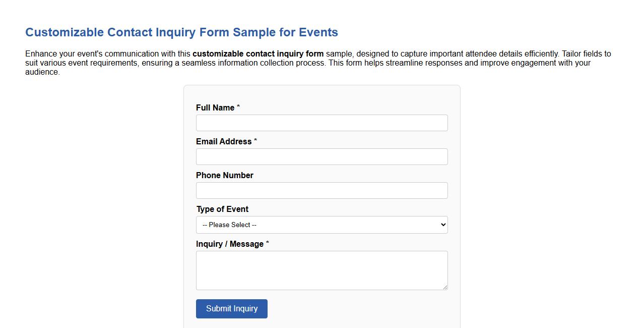Open the Type of Event dropdown
This screenshot has height=328, width=644.
click(321, 225)
